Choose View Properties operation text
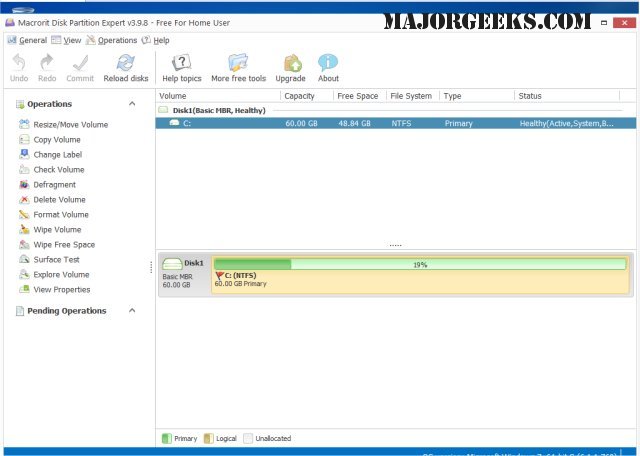 tap(62, 289)
